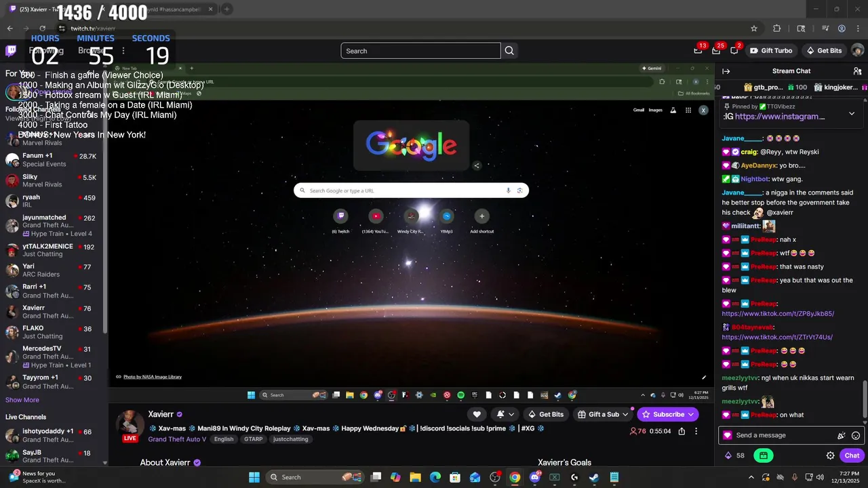Viewport: 868px width, 488px height.
Task: Open ytTALK2MENICE channel in sidebar
Action: pos(53,250)
